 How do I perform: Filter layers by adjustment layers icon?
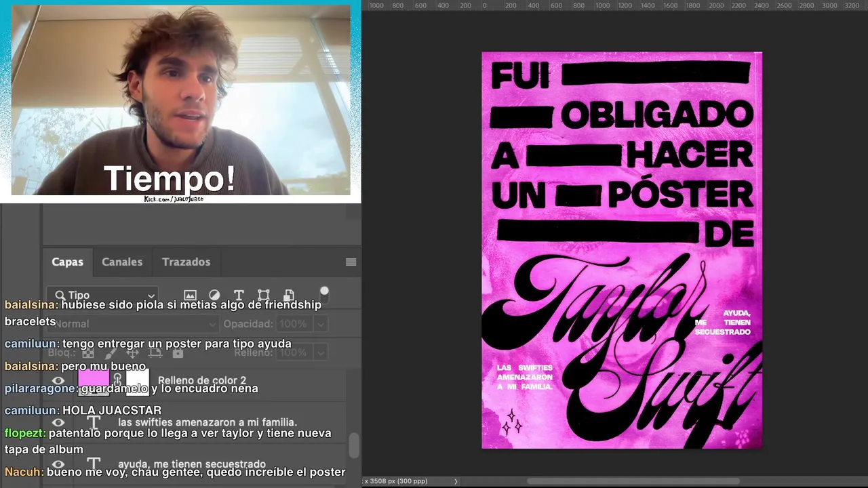[x=214, y=295]
